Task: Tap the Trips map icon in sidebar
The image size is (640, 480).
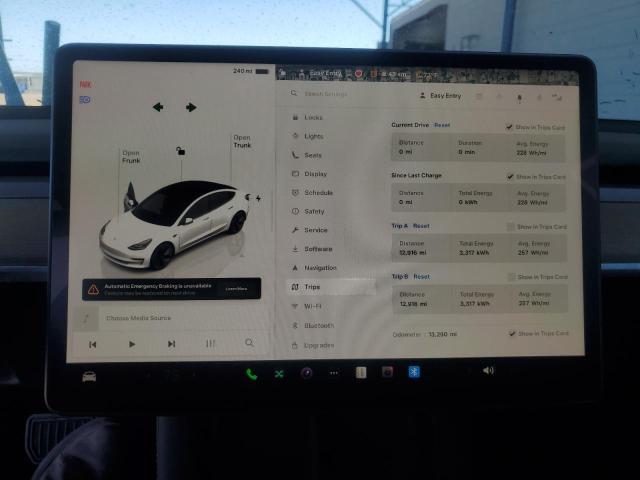Action: click(295, 287)
